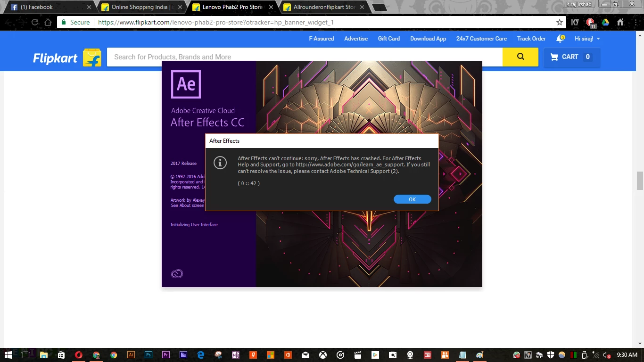This screenshot has height=362, width=644.
Task: Click the house extension icon in Chrome
Action: (620, 22)
